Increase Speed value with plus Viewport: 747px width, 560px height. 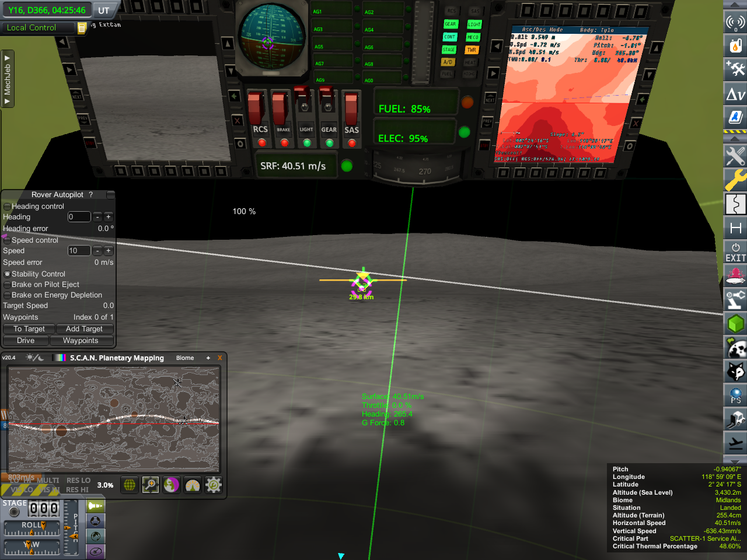click(109, 251)
